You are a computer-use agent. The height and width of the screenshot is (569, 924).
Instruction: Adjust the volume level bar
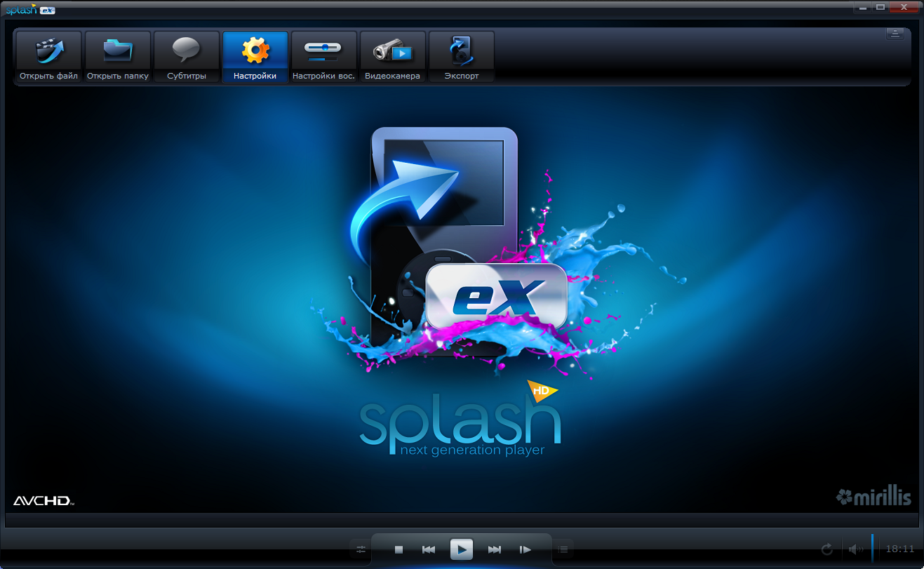(872, 548)
